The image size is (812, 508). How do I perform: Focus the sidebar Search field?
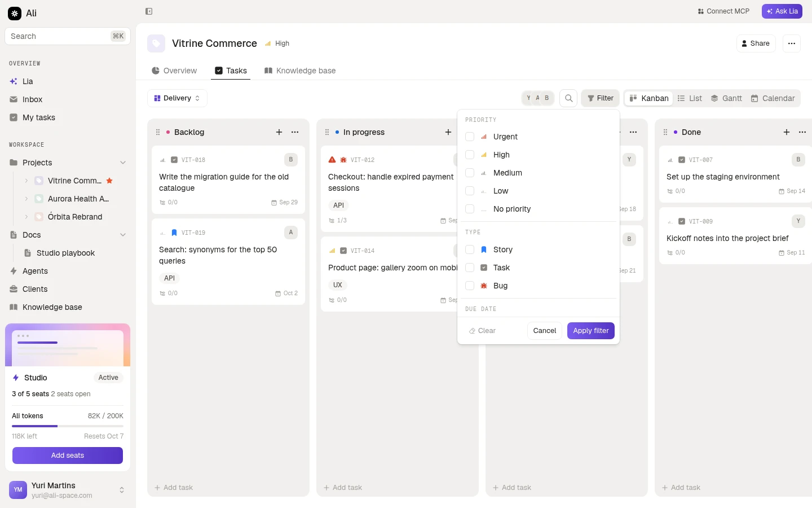[68, 36]
